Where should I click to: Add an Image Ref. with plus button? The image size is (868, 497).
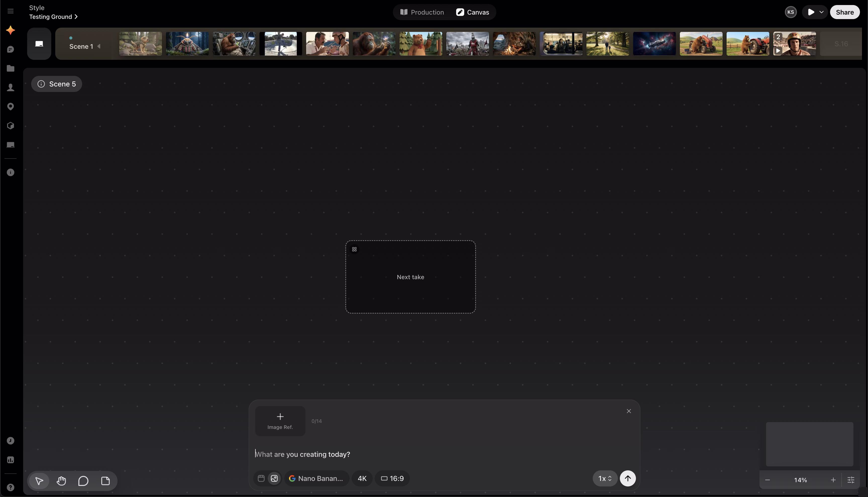pyautogui.click(x=280, y=421)
